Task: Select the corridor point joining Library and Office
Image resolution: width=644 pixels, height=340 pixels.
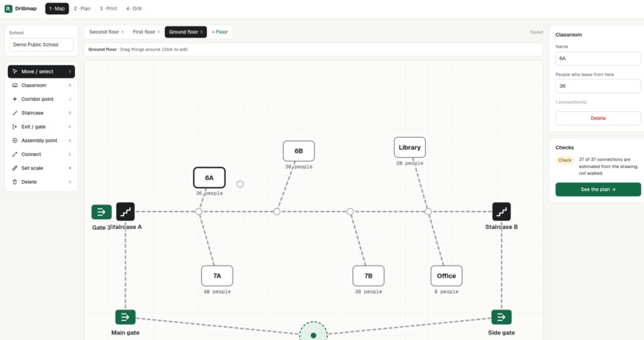Action: pyautogui.click(x=428, y=212)
